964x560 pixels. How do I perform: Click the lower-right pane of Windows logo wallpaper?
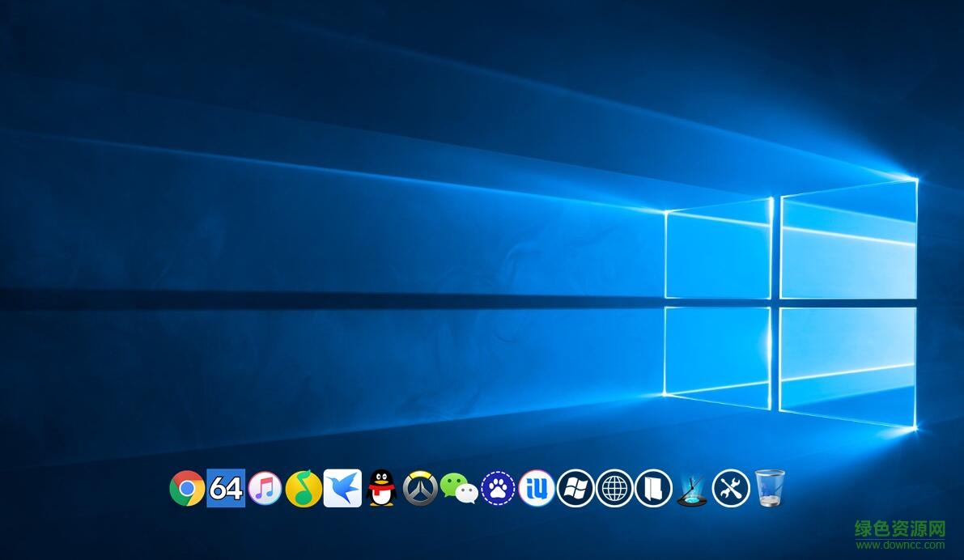point(847,364)
